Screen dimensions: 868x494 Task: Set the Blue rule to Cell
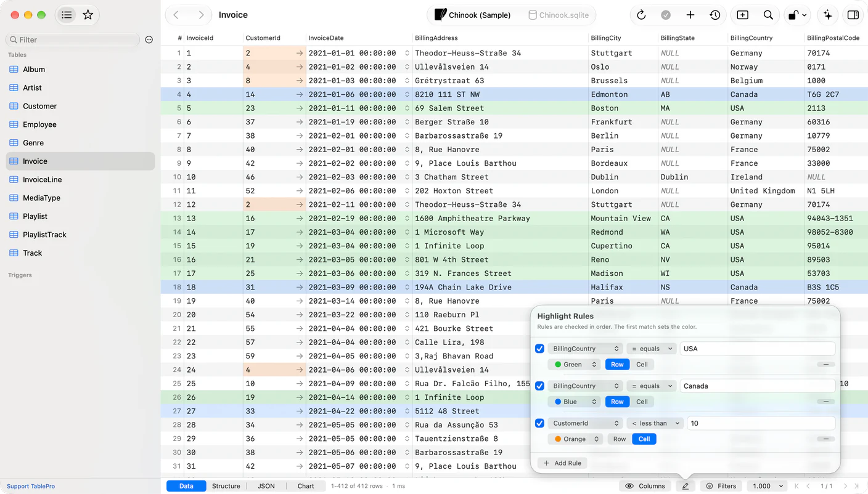tap(642, 402)
